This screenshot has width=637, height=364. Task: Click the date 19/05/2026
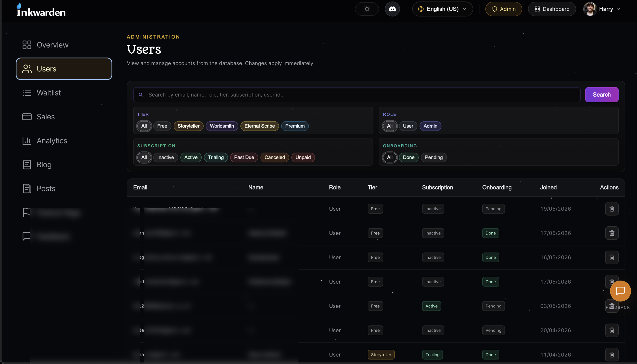coord(556,209)
